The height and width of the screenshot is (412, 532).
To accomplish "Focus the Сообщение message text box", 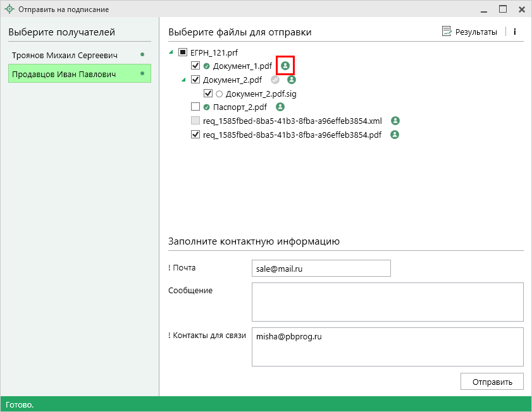I will coord(387,302).
